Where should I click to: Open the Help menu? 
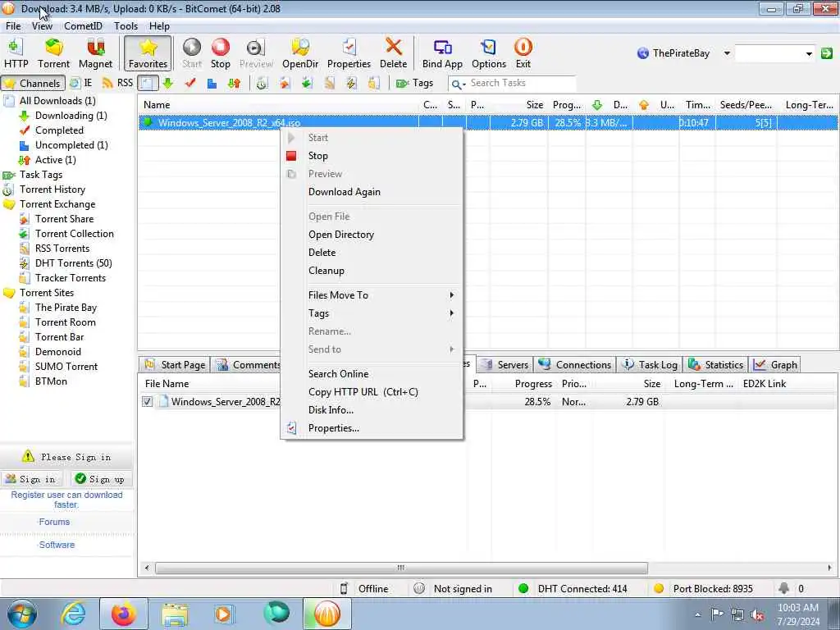point(159,25)
